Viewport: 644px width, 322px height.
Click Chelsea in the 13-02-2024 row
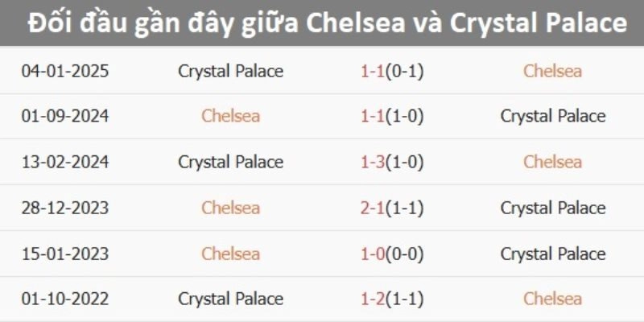click(552, 162)
